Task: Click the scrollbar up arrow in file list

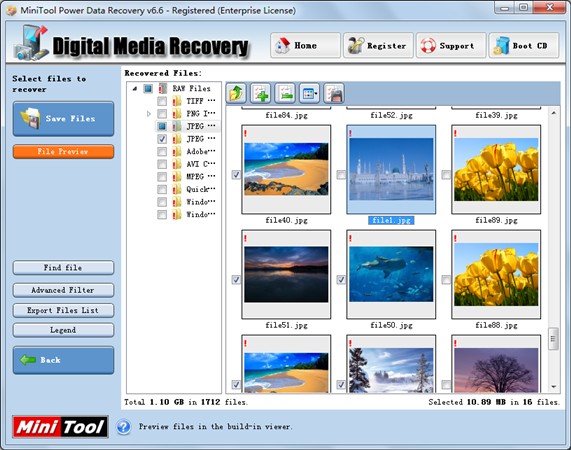Action: [x=554, y=113]
